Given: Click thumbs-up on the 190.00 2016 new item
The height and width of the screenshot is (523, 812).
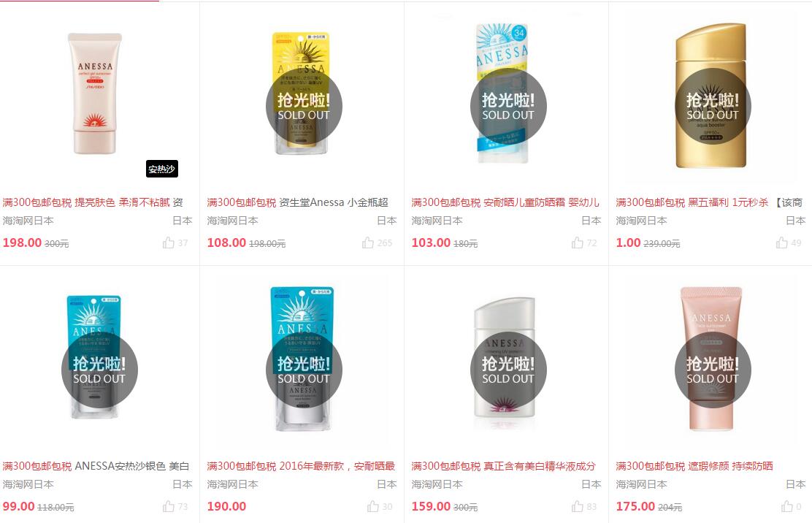Looking at the screenshot, I should pyautogui.click(x=373, y=506).
